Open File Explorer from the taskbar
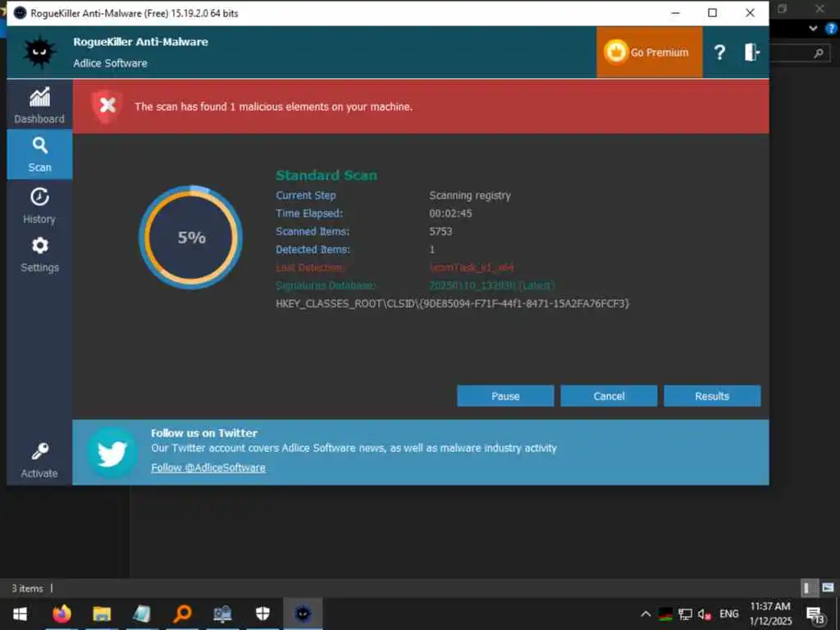 [x=102, y=614]
